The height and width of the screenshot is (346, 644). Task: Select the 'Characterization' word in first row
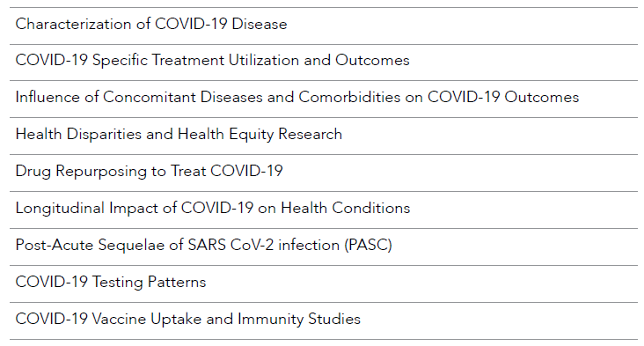tap(74, 24)
